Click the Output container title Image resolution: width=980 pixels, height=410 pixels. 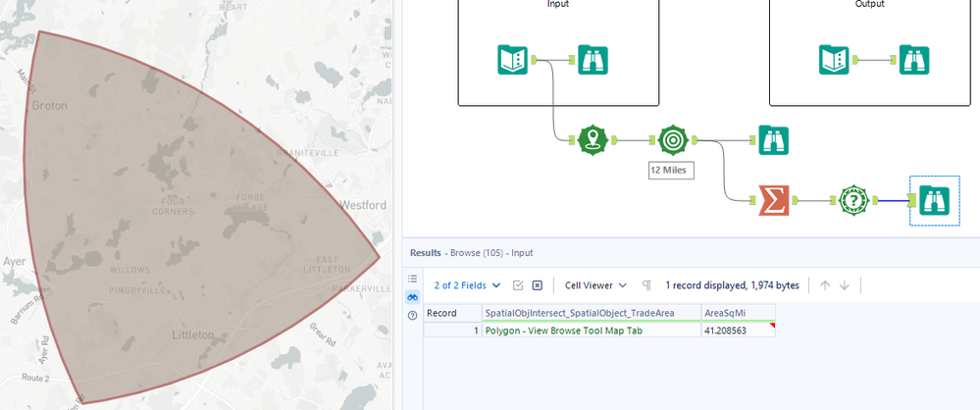pos(870,4)
